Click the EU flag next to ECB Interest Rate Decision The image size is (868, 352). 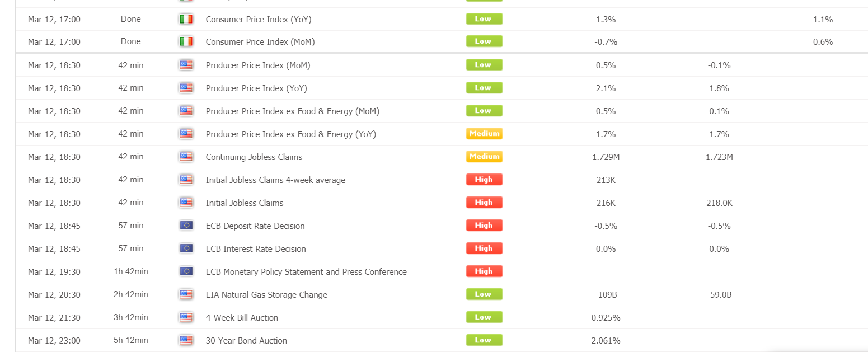[186, 249]
